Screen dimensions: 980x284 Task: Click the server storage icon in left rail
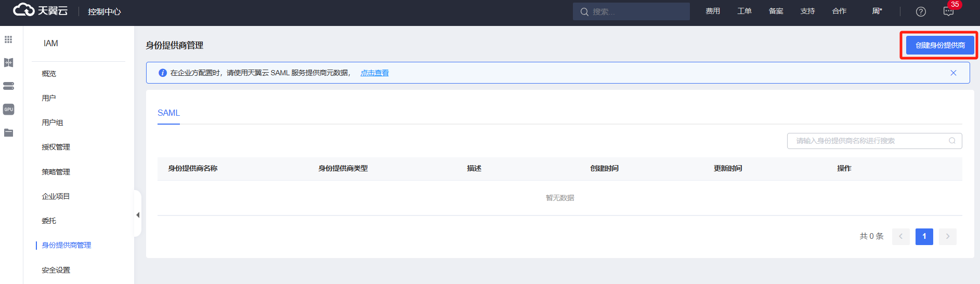click(x=8, y=86)
